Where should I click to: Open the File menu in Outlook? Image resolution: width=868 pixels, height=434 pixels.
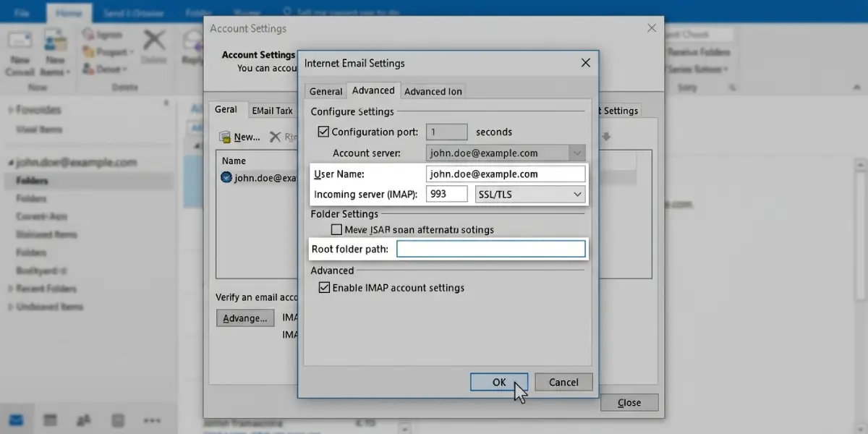point(20,12)
